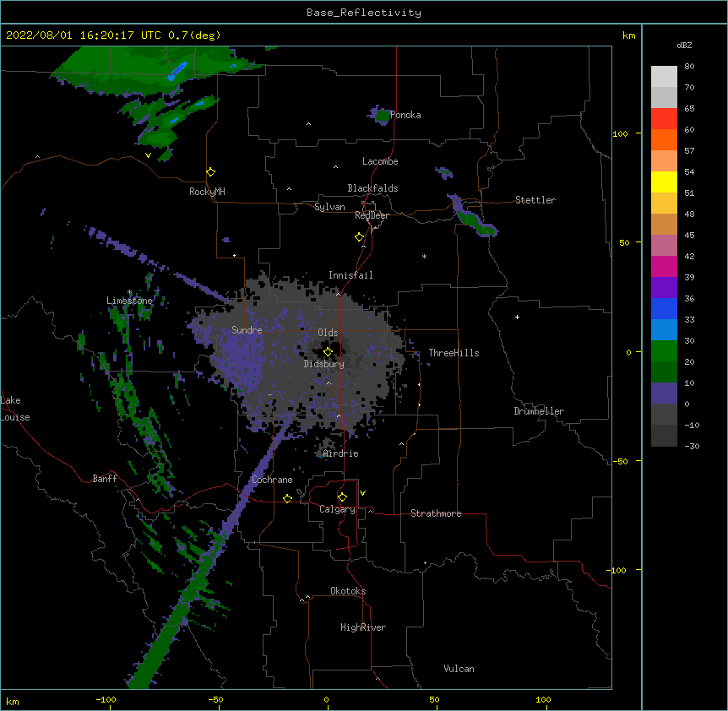Click the HighRiver town label
The width and height of the screenshot is (728, 711).
363,627
